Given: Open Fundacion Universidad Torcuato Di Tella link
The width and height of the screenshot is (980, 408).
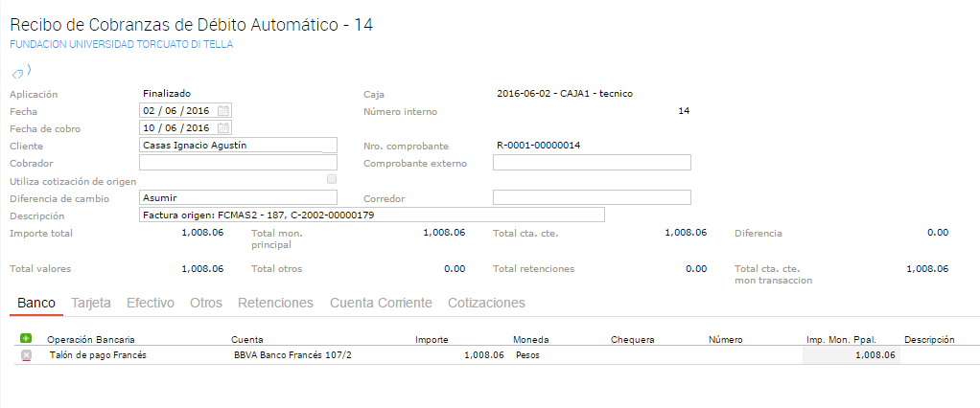Looking at the screenshot, I should coord(121,44).
